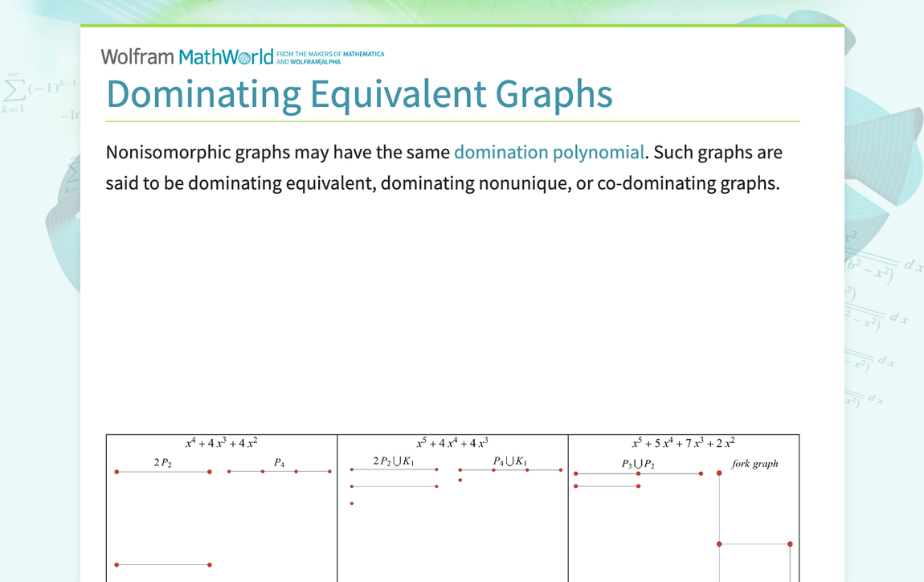The height and width of the screenshot is (582, 924).
Task: Click the fork graph label text
Action: (x=755, y=464)
